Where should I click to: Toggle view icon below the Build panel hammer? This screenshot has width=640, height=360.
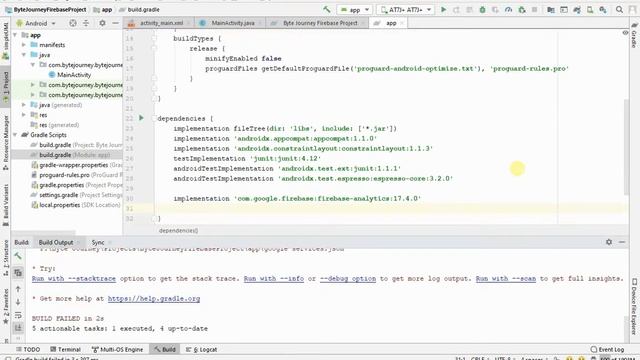[x=18, y=272]
